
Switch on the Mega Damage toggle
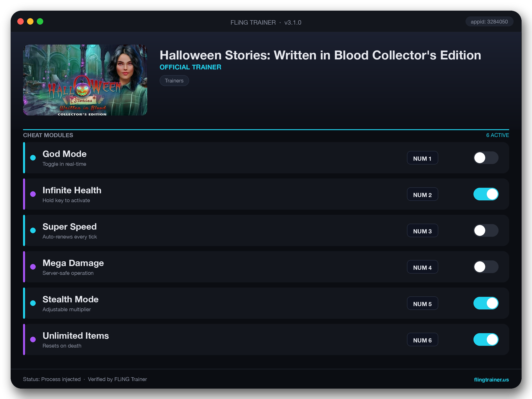[486, 267]
